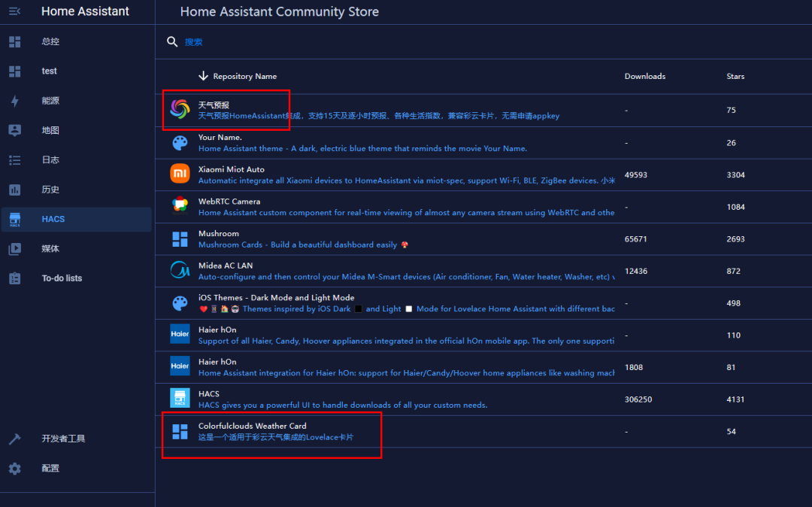
Task: Open the Midea AC LAN repository
Action: coord(226,266)
